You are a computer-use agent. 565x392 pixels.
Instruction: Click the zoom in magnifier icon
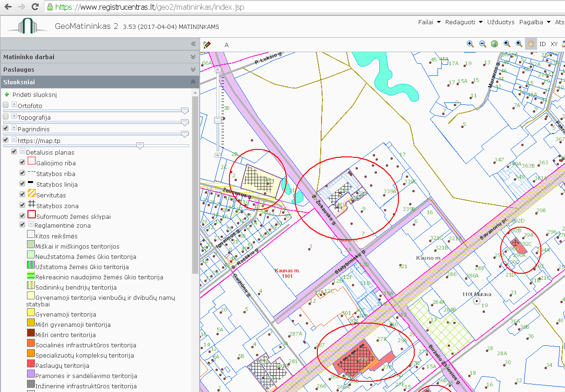470,44
